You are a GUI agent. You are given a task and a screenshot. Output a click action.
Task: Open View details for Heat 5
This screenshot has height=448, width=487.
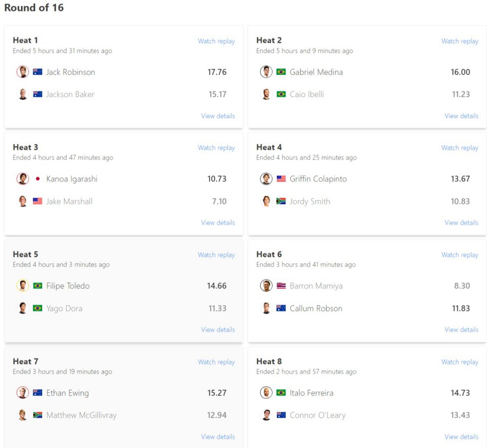(218, 329)
